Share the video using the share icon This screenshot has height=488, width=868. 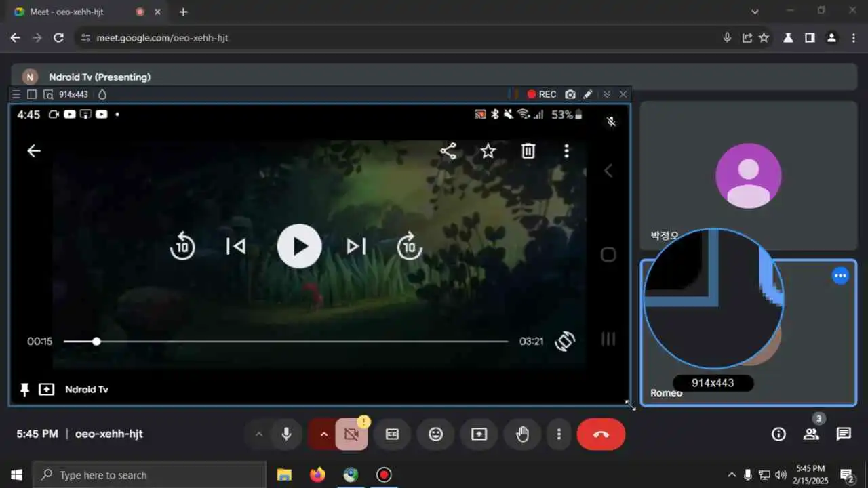448,151
